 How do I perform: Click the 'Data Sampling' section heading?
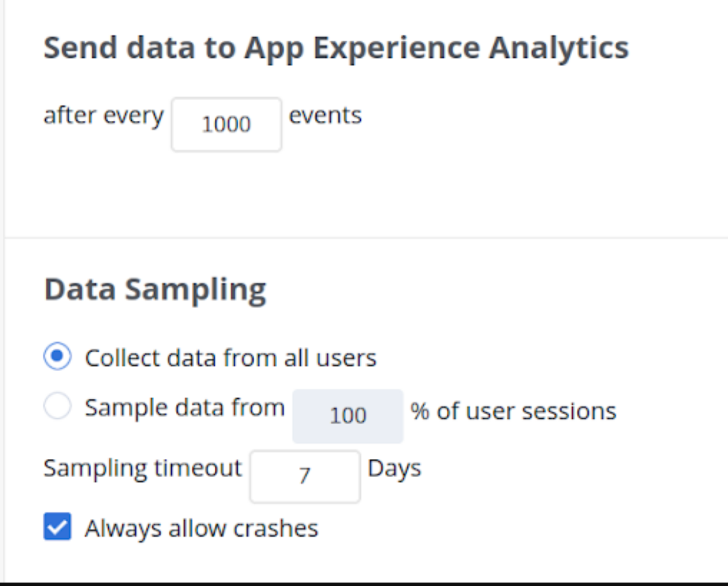point(155,289)
